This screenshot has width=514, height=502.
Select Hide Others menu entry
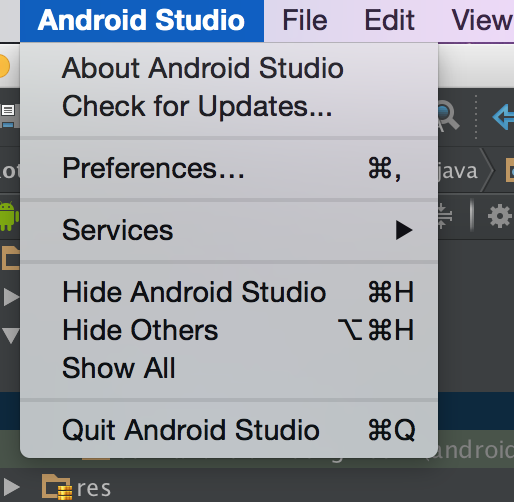229,330
